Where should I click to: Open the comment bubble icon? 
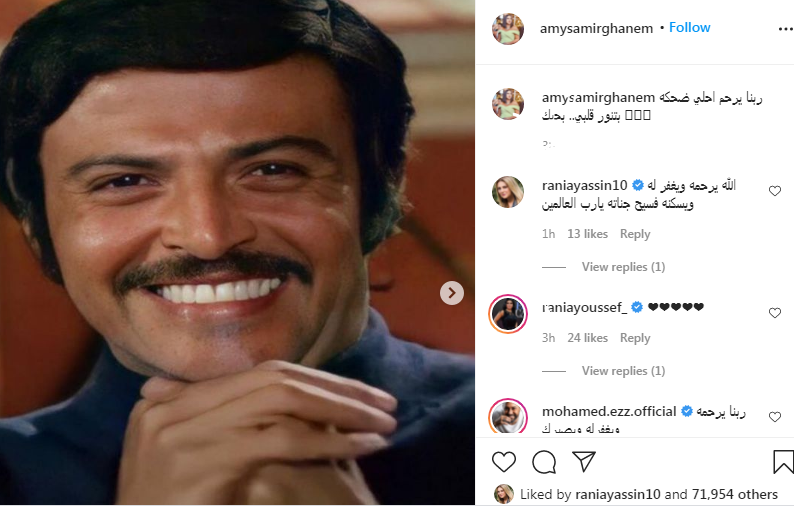pyautogui.click(x=544, y=462)
